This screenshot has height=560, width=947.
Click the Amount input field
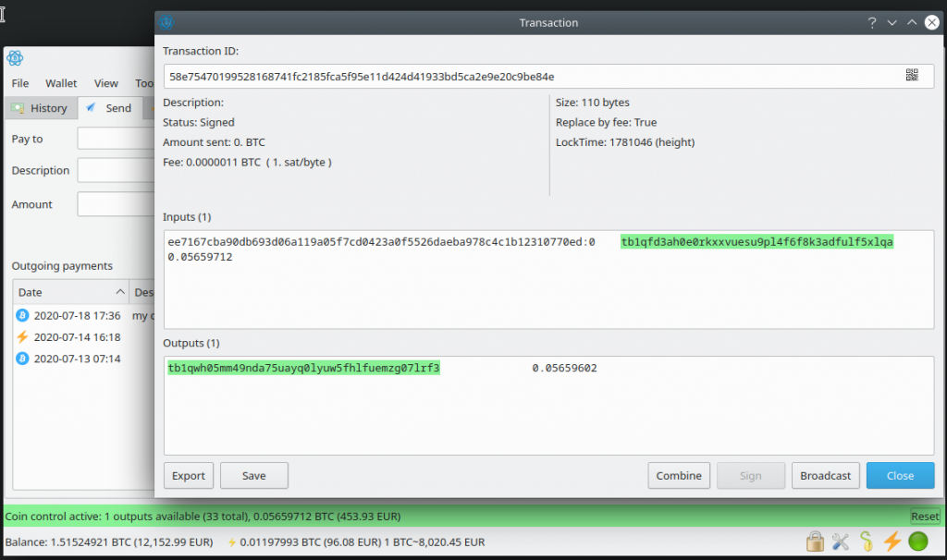[x=116, y=204]
